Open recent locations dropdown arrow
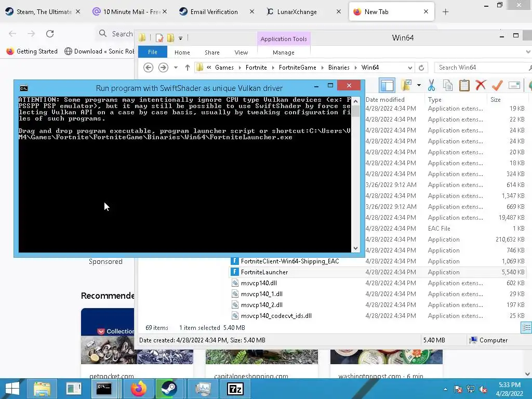 point(176,68)
